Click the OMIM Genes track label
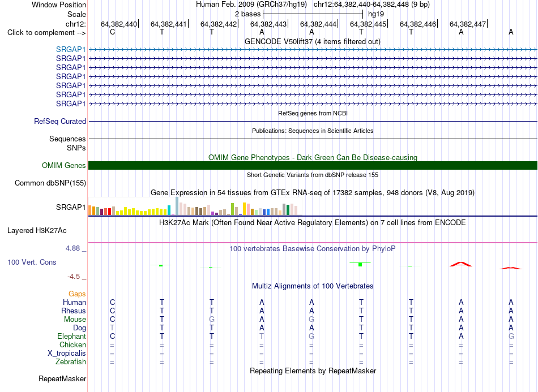Viewport: 538px width, 392px height. pyautogui.click(x=63, y=166)
